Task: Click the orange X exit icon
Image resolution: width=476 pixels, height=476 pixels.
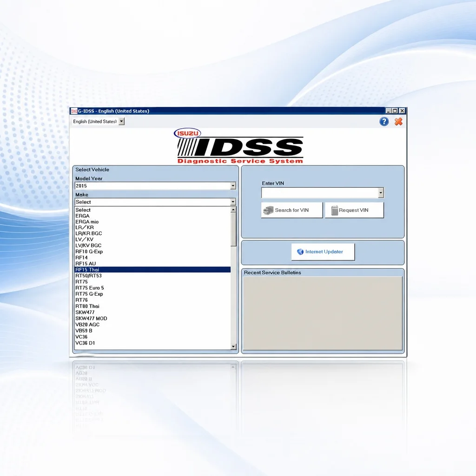Action: 398,122
